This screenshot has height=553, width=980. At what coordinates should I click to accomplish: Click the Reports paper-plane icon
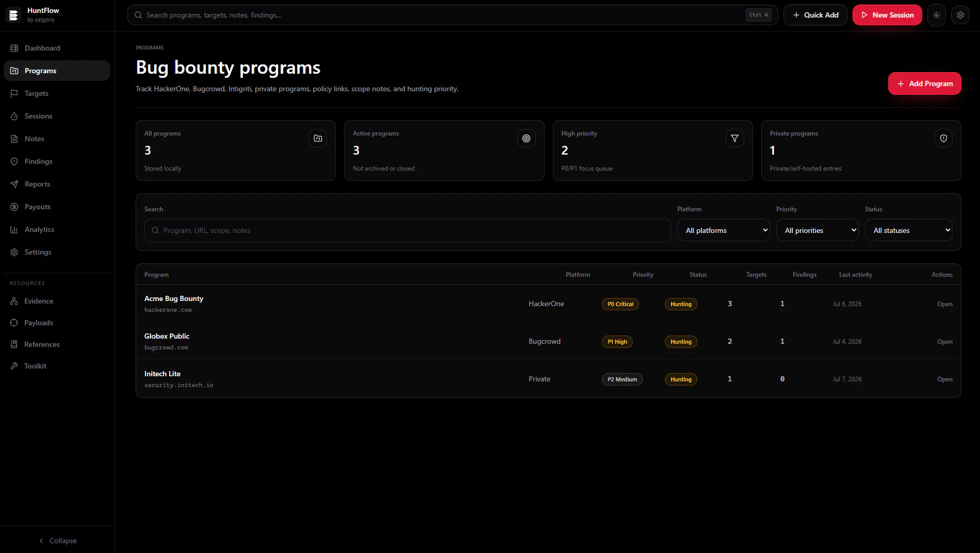tap(14, 184)
